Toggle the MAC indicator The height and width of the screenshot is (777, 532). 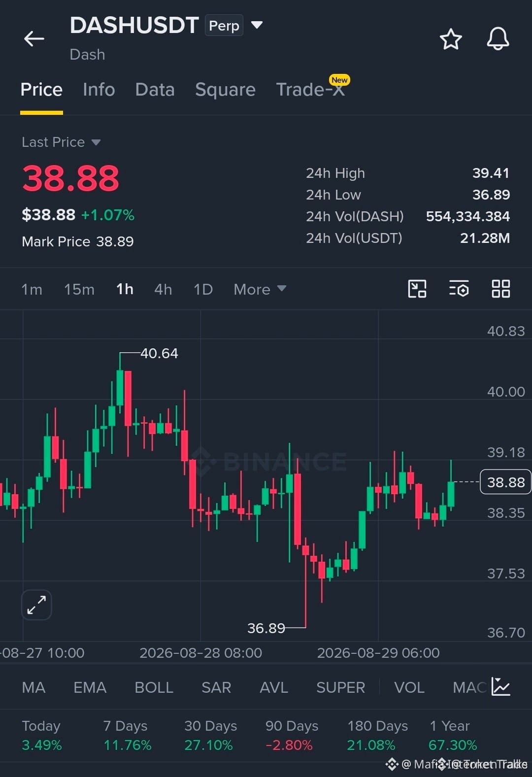tap(470, 687)
